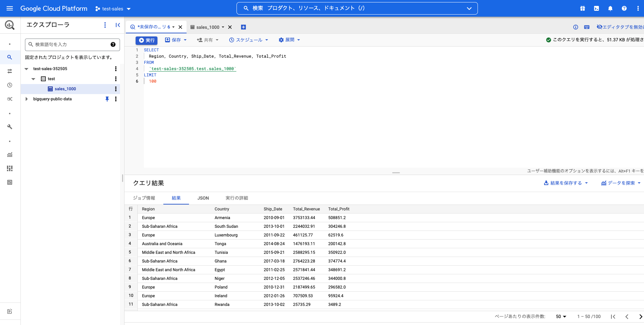Open keyboard shortcuts icon

pos(587,27)
